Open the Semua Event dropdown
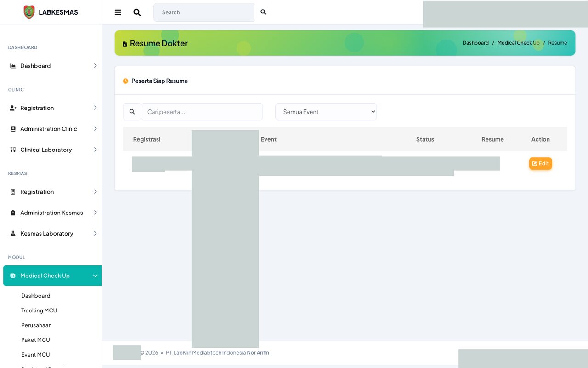 tap(326, 112)
